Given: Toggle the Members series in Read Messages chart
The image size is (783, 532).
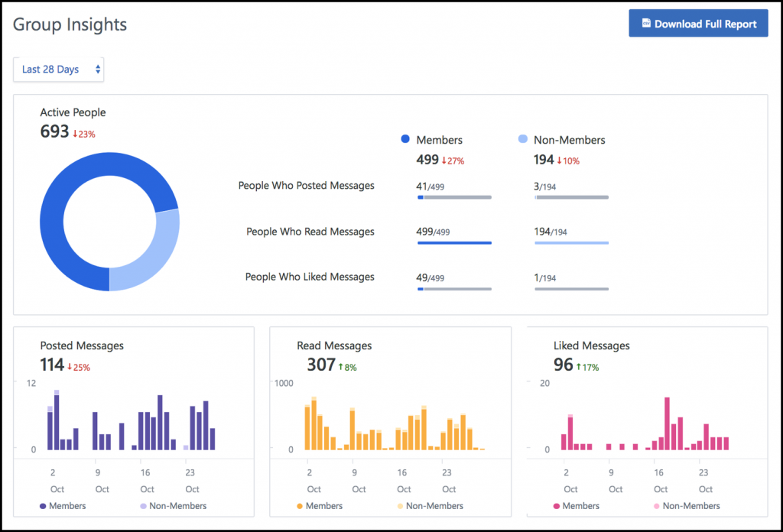Looking at the screenshot, I should (300, 506).
